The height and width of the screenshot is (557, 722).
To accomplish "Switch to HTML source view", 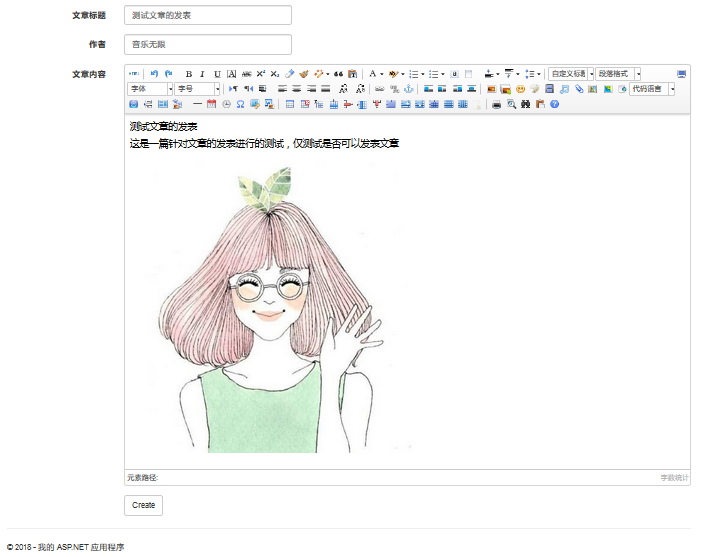I will (134, 74).
